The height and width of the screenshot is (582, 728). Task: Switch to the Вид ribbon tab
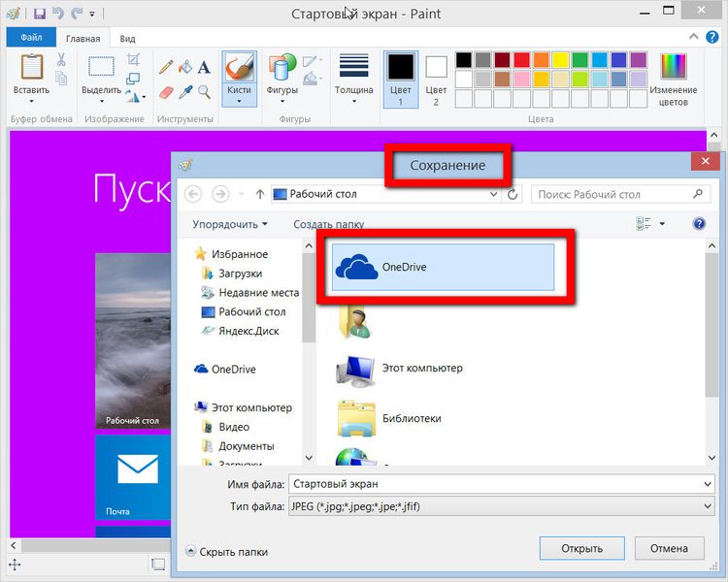tap(127, 39)
